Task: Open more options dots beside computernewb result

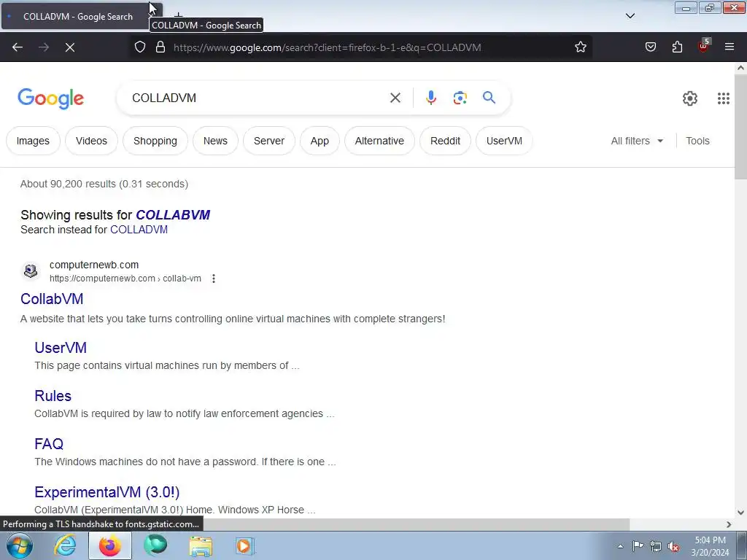Action: pyautogui.click(x=214, y=279)
